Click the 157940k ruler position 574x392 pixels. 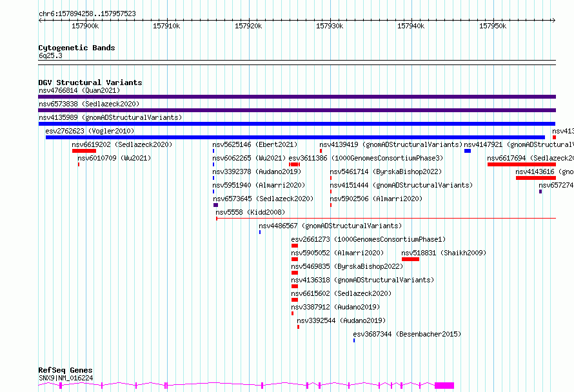tap(411, 26)
